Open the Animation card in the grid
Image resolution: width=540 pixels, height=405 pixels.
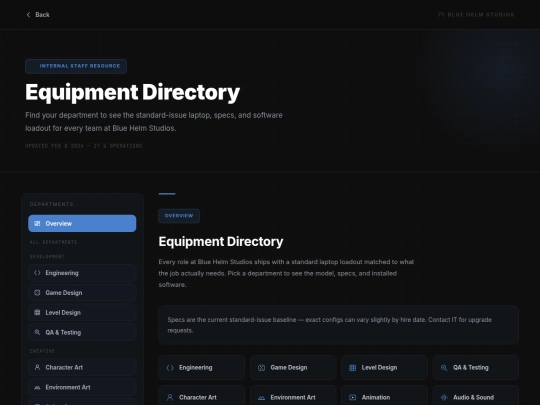(384, 396)
